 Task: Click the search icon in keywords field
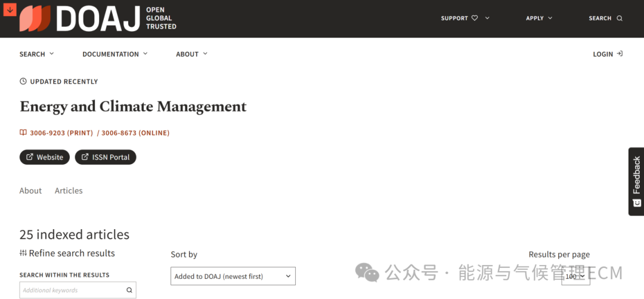[129, 291]
